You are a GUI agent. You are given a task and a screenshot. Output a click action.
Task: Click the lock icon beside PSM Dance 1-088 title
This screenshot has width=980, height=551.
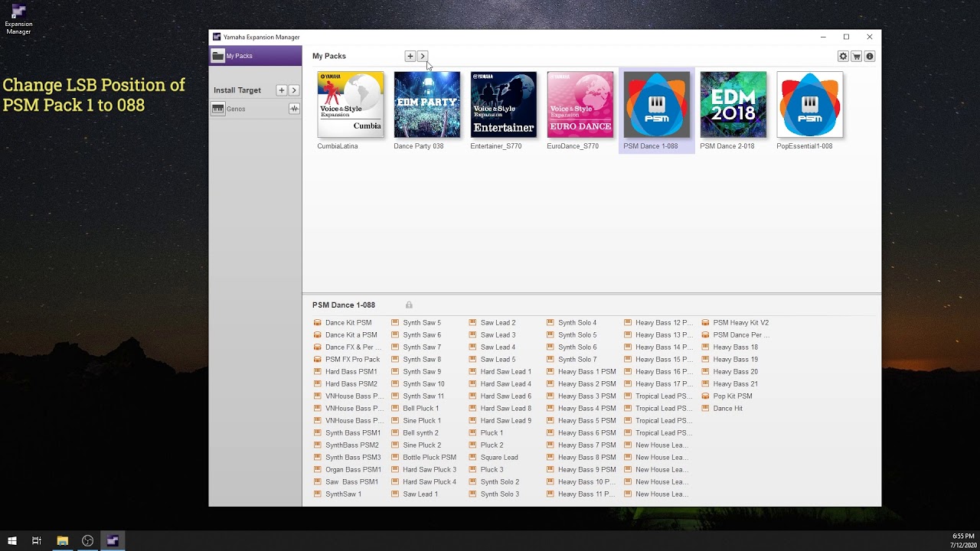pos(409,305)
